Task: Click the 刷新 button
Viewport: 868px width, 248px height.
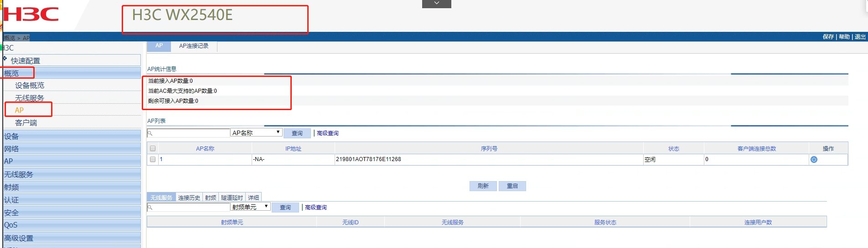Action: tap(483, 186)
